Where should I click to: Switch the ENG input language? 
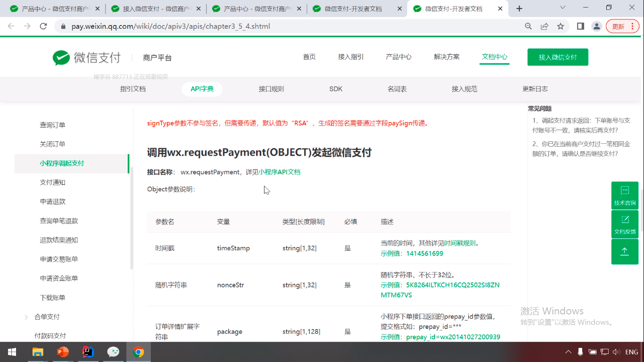coord(632,352)
